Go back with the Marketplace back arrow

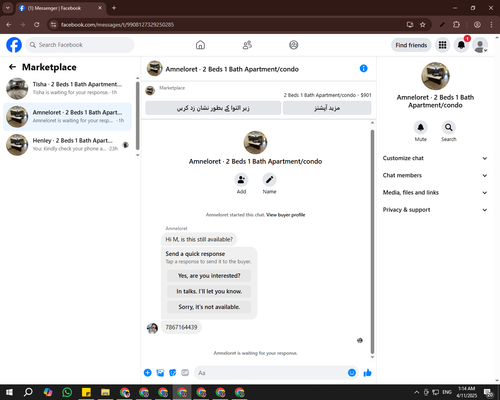(12, 67)
